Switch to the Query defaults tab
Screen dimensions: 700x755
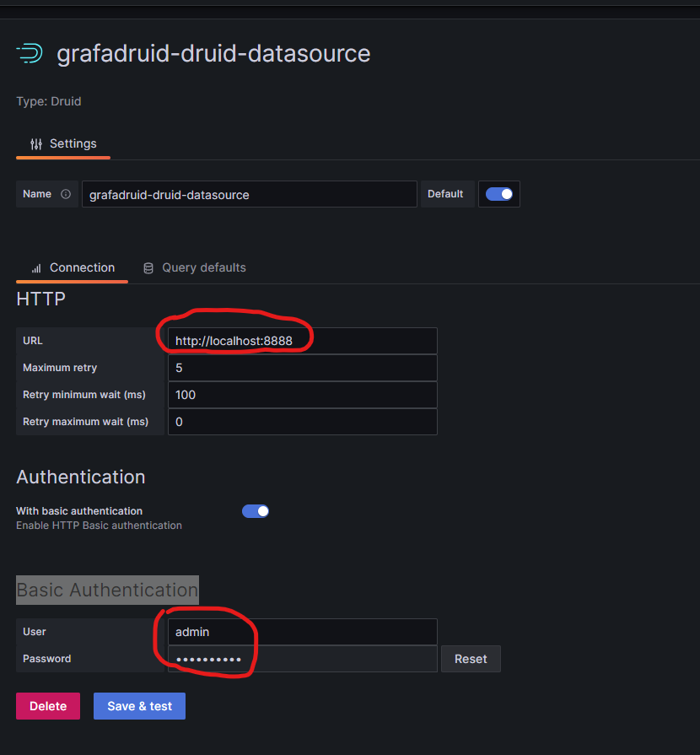204,267
